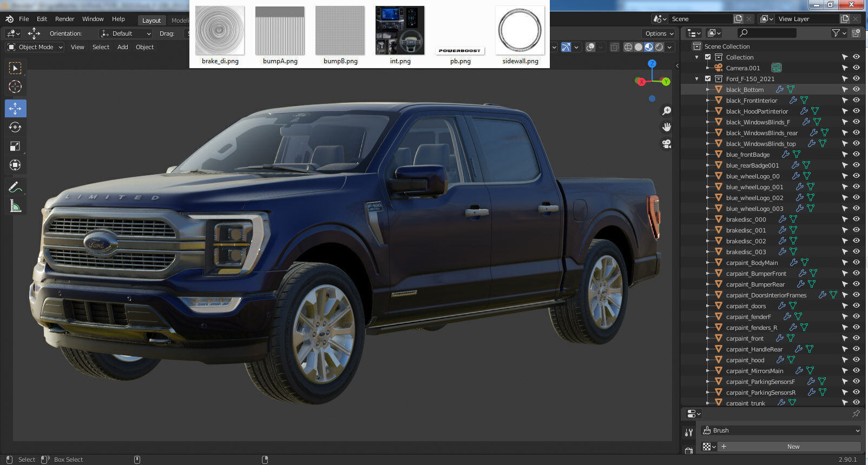Viewport: 868px width, 465px height.
Task: Select the Measure tool
Action: [x=15, y=207]
